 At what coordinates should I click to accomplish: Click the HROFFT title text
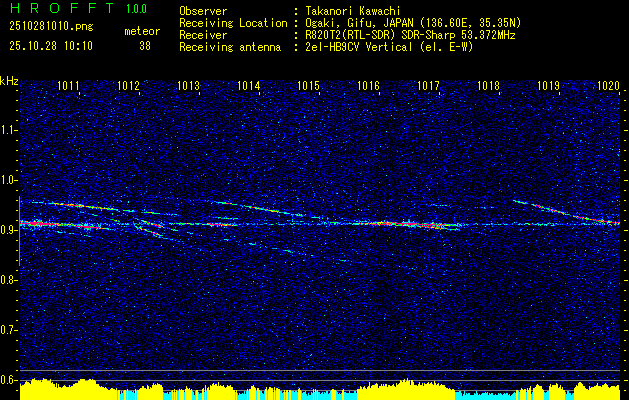coord(62,8)
